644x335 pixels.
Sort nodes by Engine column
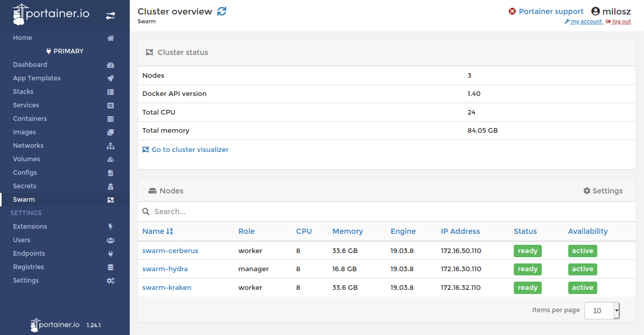coord(403,231)
